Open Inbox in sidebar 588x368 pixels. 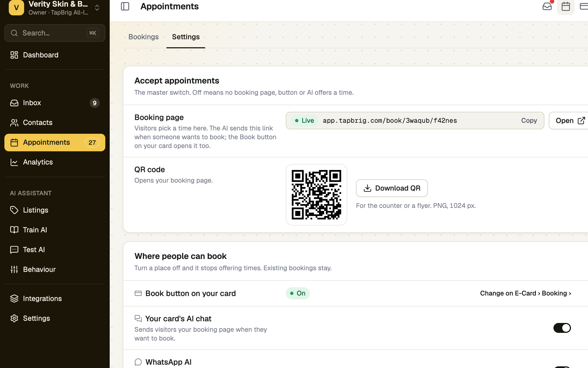point(55,103)
